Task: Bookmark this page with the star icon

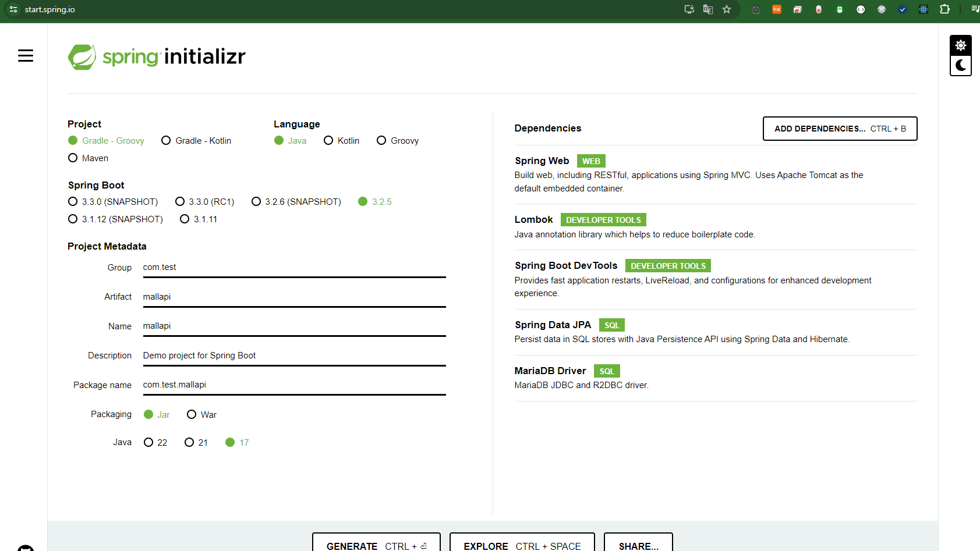Action: pyautogui.click(x=727, y=9)
